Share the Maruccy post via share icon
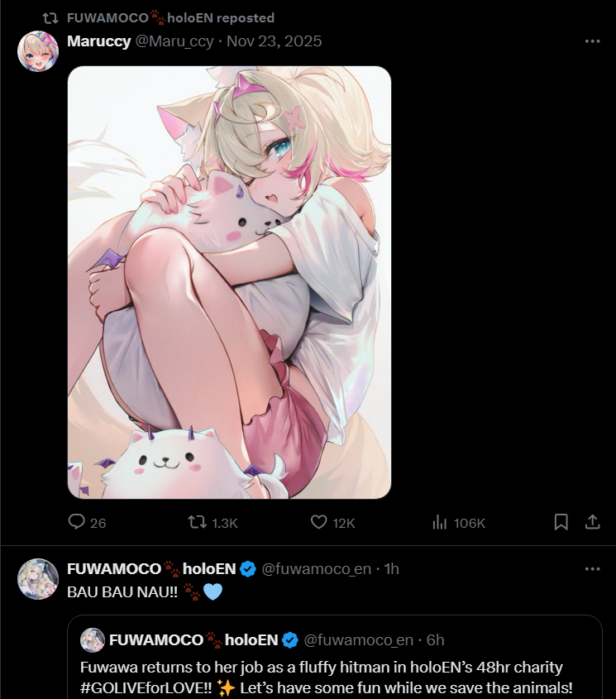This screenshot has height=699, width=616. [592, 522]
